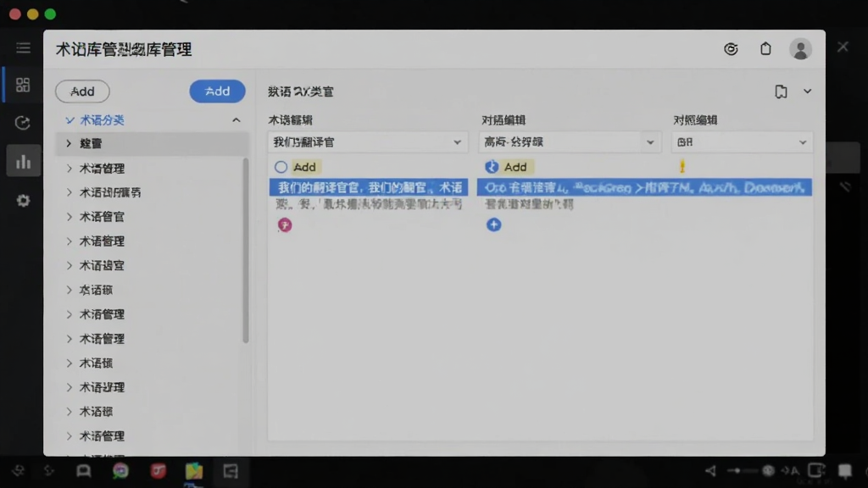Screen dimensions: 868x488
Task: Open the dropdown showing 我们翻译官
Action: point(368,142)
